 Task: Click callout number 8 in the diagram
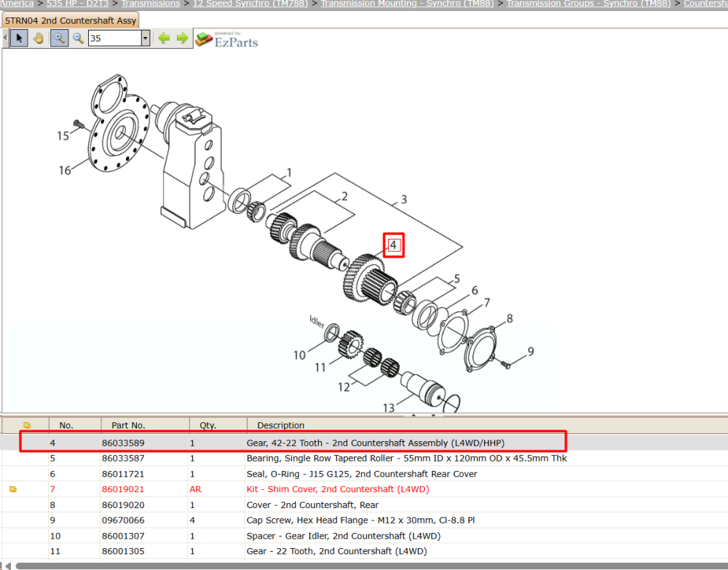510,318
